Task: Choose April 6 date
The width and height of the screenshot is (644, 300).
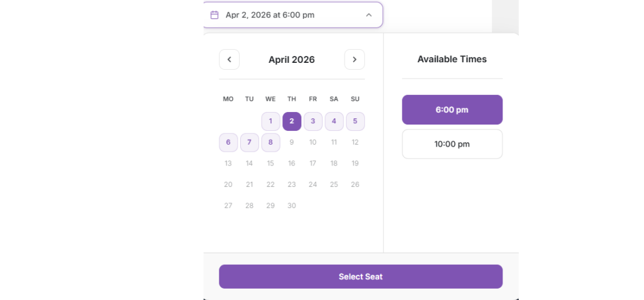Action: [x=228, y=143]
